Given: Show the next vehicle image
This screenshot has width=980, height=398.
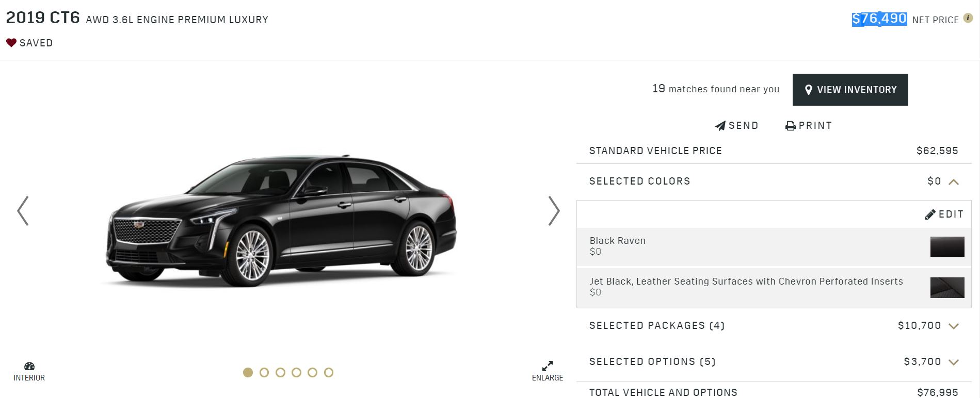Looking at the screenshot, I should [554, 210].
